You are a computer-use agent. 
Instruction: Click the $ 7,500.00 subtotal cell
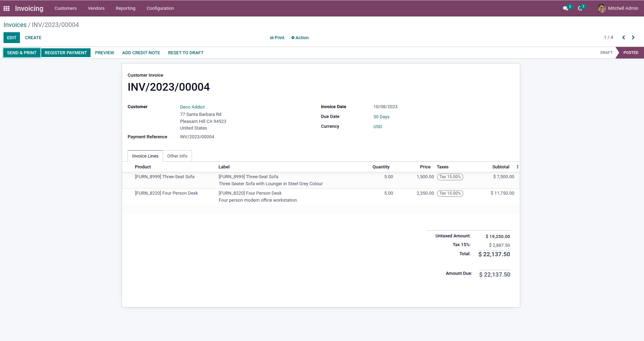pos(503,177)
